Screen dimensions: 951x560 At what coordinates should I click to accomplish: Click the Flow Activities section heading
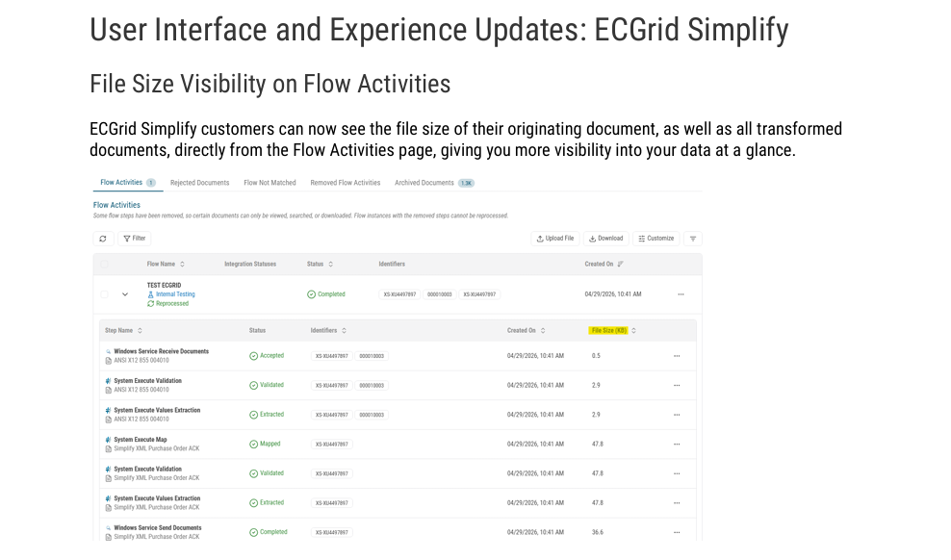(116, 206)
